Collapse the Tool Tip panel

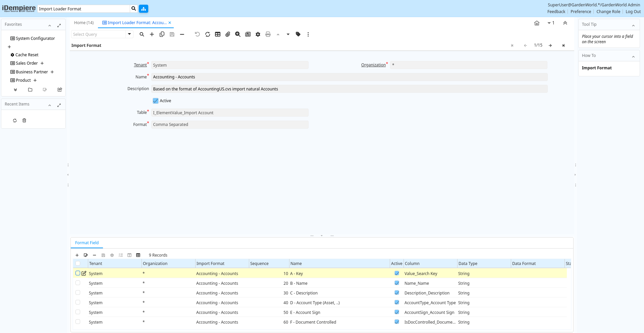pyautogui.click(x=633, y=25)
